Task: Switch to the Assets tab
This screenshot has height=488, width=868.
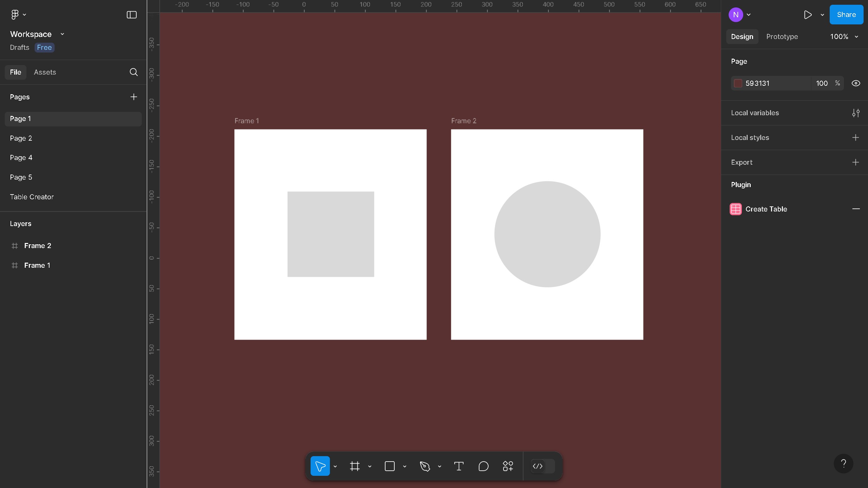Action: tap(44, 72)
